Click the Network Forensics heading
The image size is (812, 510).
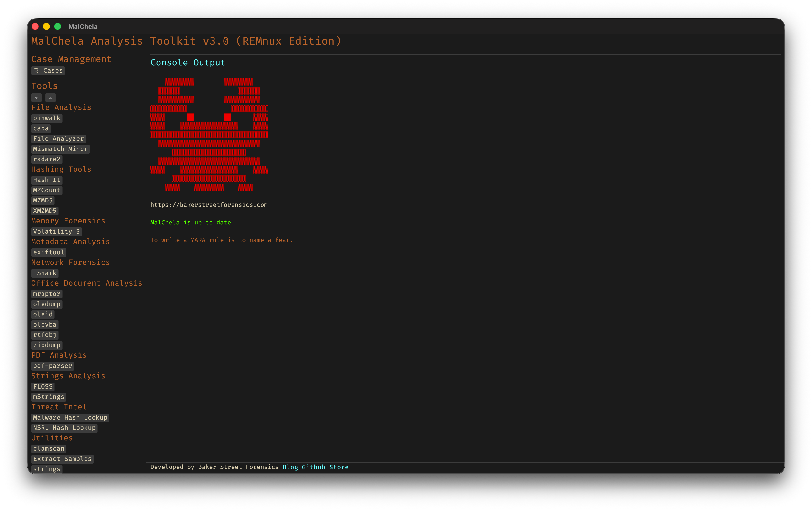pyautogui.click(x=71, y=262)
